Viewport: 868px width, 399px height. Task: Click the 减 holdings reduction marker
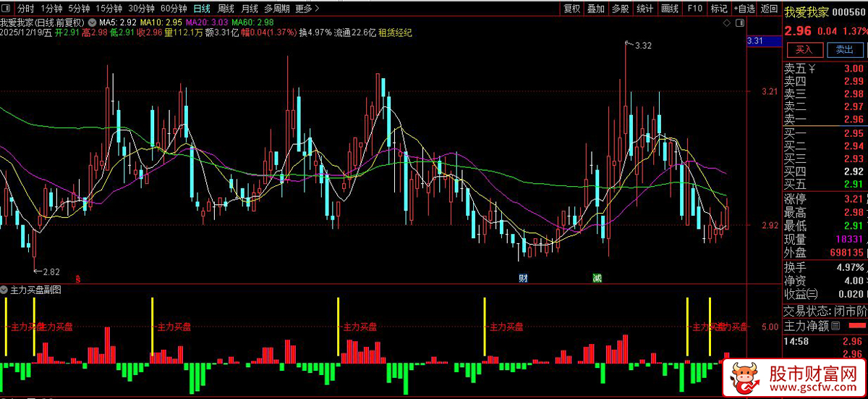[x=597, y=278]
